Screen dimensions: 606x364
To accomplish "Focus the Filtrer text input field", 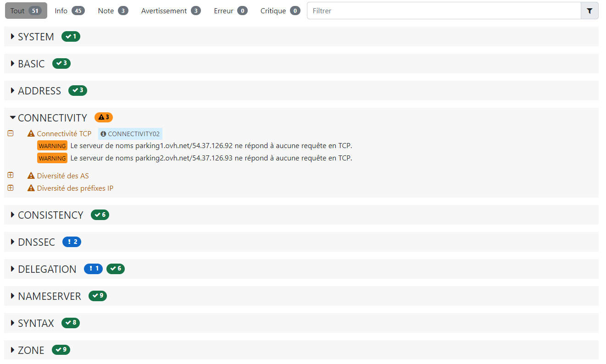I will pos(443,11).
